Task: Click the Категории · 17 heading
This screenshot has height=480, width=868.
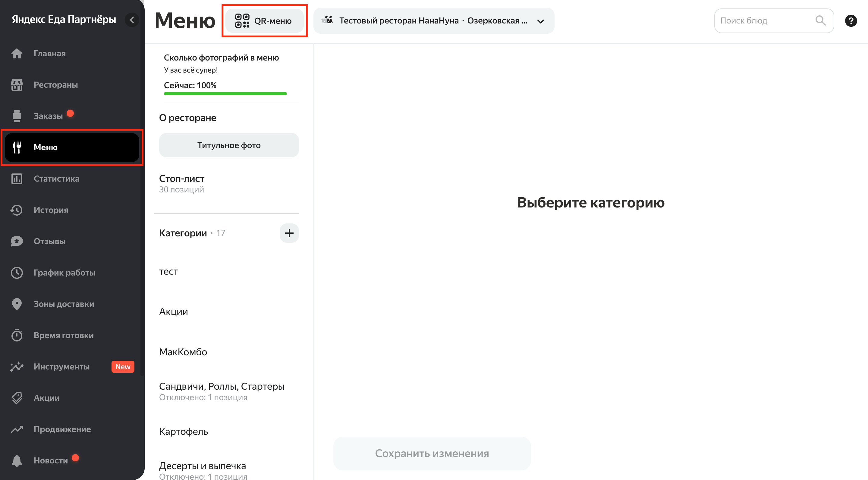Action: [192, 233]
